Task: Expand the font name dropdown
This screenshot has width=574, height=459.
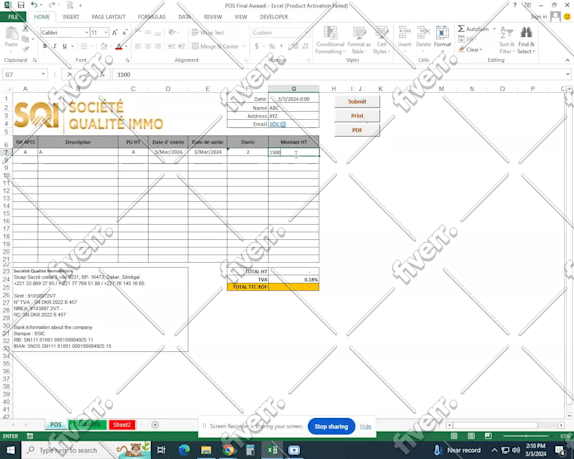Action: 86,33
